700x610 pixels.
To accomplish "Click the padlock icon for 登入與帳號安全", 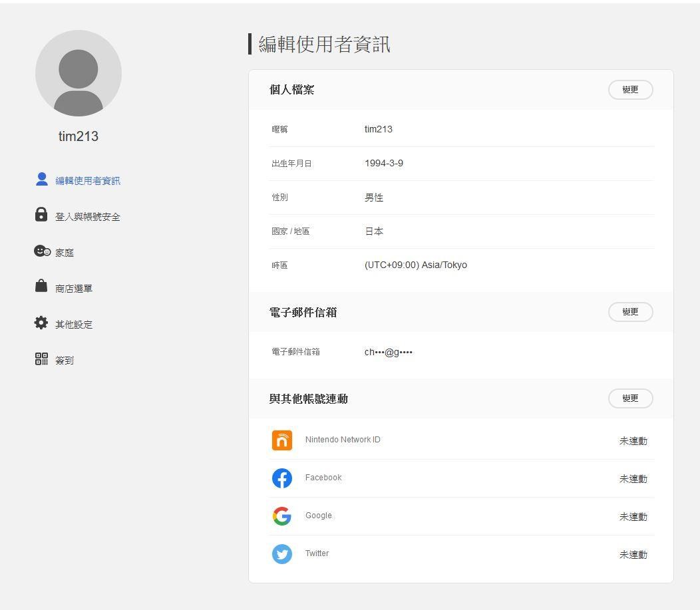I will click(x=41, y=214).
